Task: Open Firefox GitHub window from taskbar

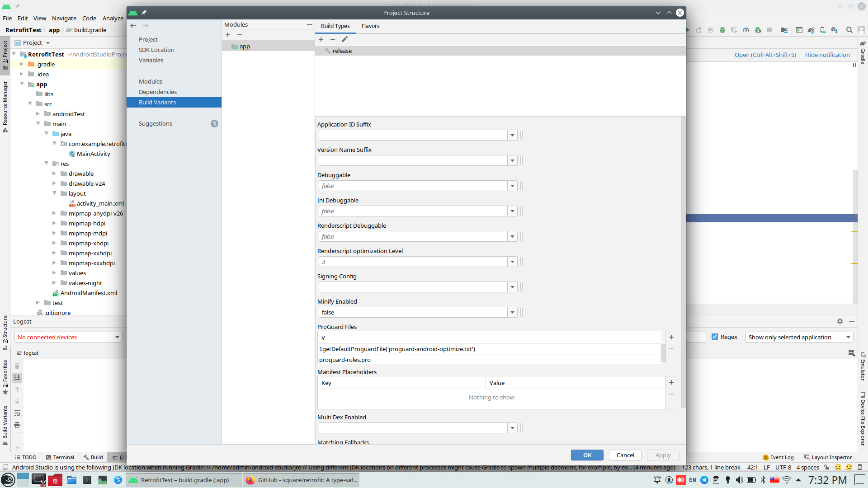Action: click(302, 480)
